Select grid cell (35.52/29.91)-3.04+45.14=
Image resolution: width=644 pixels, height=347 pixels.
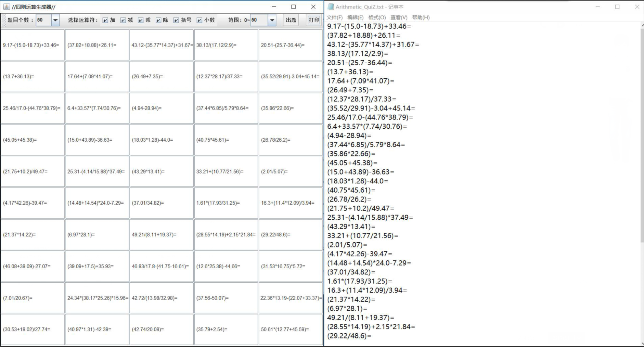pyautogui.click(x=291, y=76)
